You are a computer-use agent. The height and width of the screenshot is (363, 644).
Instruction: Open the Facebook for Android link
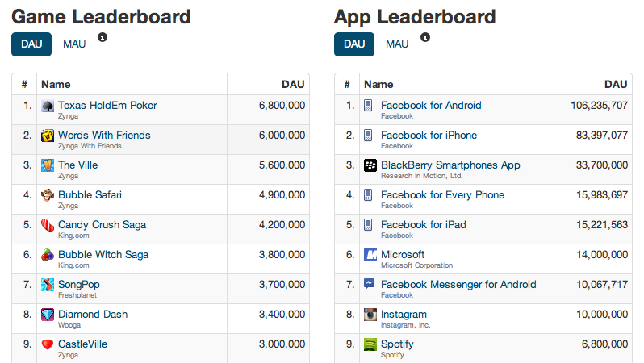pos(431,105)
